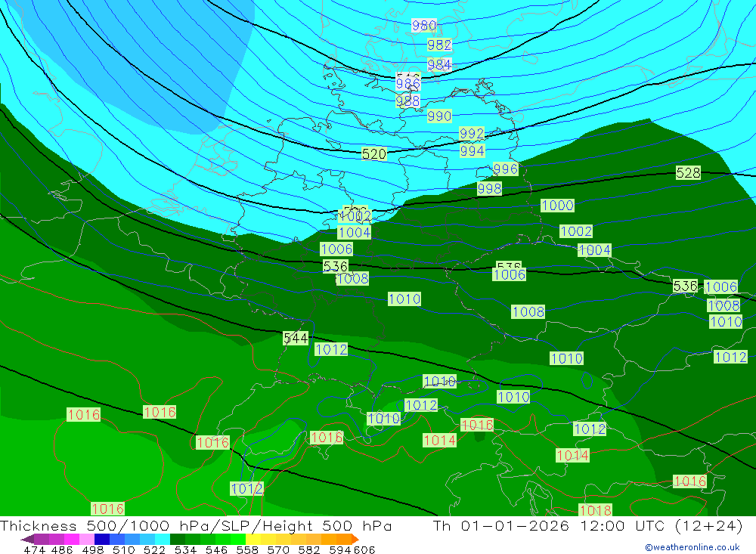The width and height of the screenshot is (756, 554).
Task: Click the '992' isobar label
Action: [472, 134]
